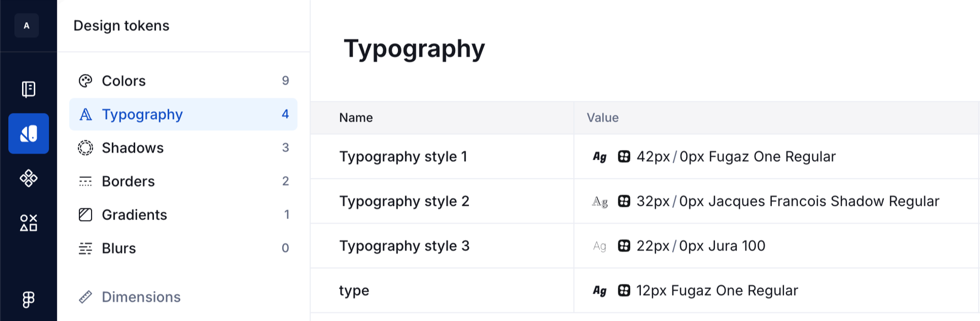
Task: Click the Colors count badge 9
Action: point(286,81)
